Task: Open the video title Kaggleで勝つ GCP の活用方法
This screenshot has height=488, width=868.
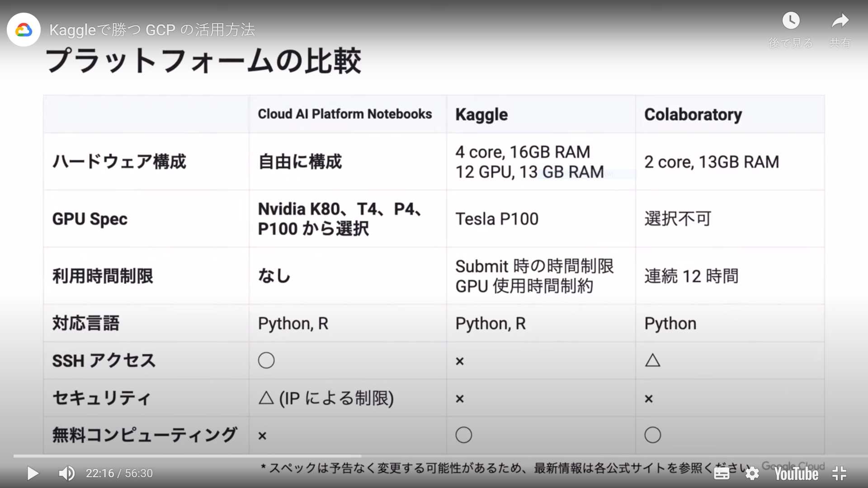Action: click(152, 30)
